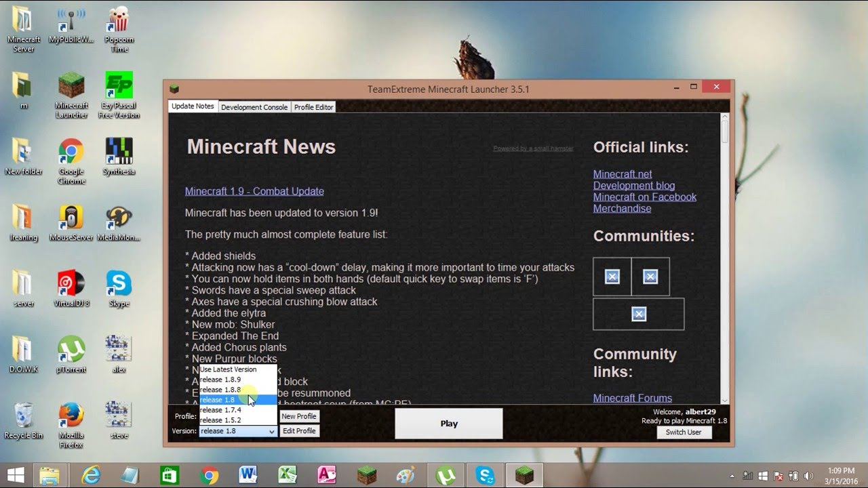Select 'release 1.8.8' from version list
Image resolution: width=868 pixels, height=488 pixels.
point(238,390)
